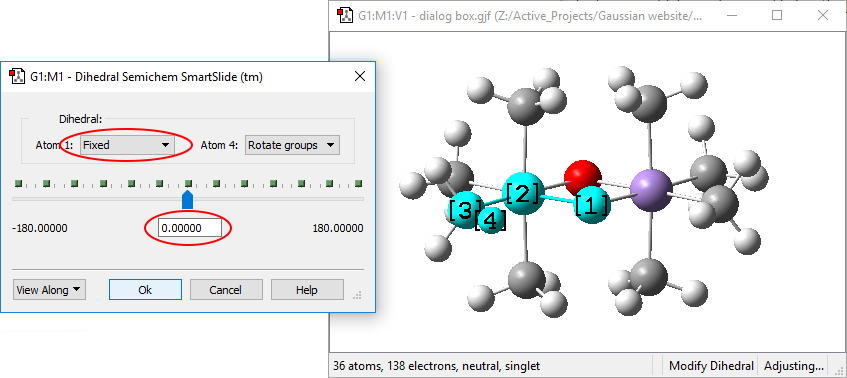Click the red oxygen atom
The height and width of the screenshot is (378, 847).
click(582, 176)
